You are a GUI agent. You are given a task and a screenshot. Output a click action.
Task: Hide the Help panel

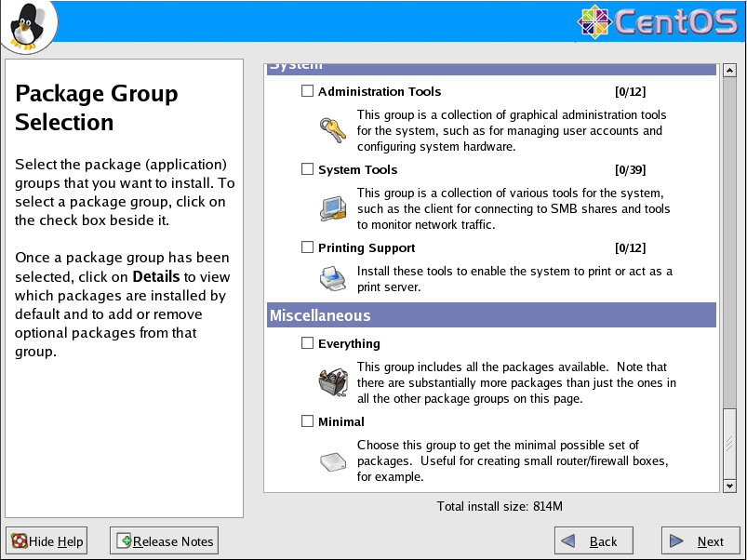[x=47, y=541]
